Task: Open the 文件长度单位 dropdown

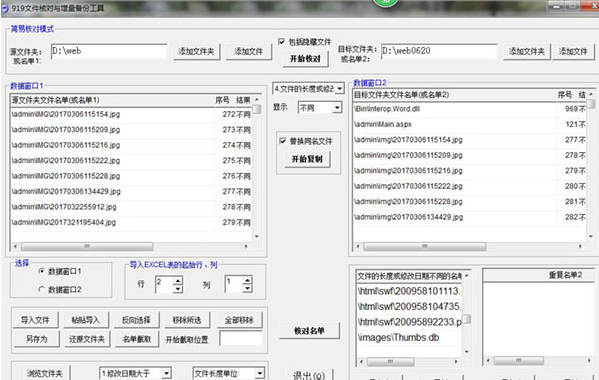Action: 259,373
